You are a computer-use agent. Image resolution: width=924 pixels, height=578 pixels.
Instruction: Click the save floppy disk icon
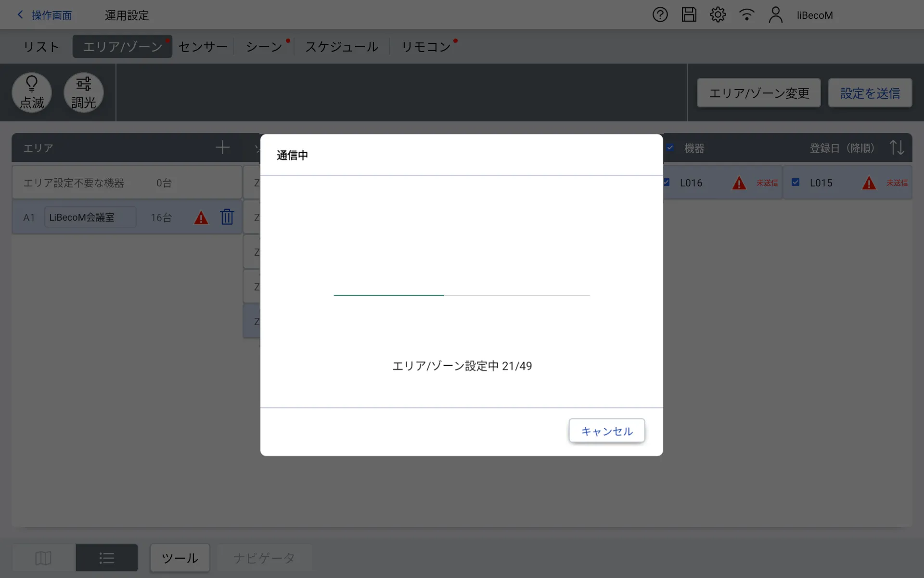[689, 15]
